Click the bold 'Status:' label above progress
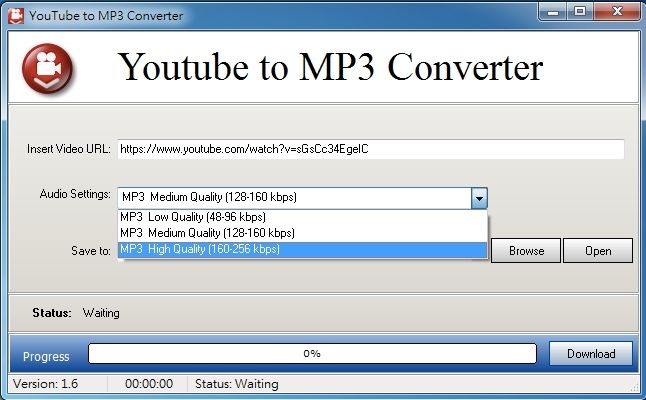The height and width of the screenshot is (400, 646). (52, 313)
